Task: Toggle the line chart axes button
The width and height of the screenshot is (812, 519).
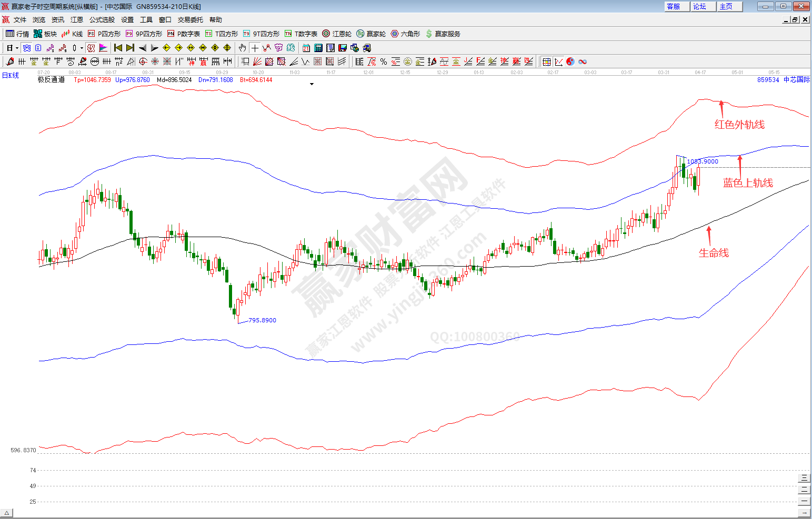Action: (558, 62)
